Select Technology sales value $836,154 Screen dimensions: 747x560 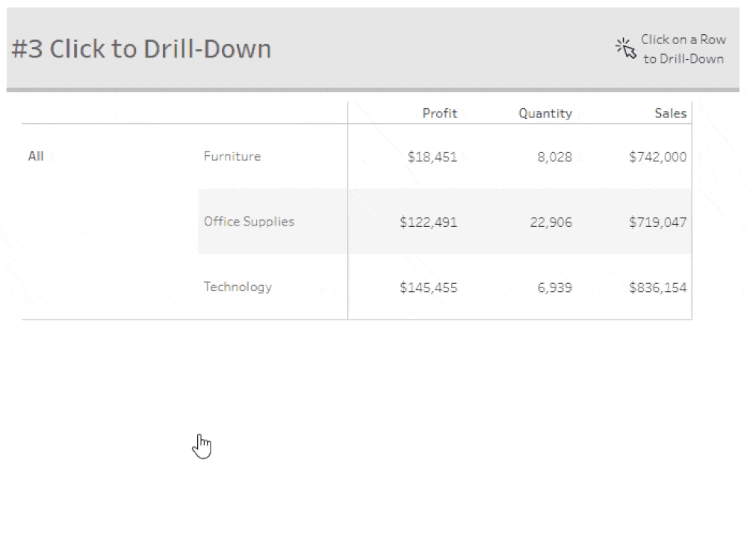(x=657, y=287)
